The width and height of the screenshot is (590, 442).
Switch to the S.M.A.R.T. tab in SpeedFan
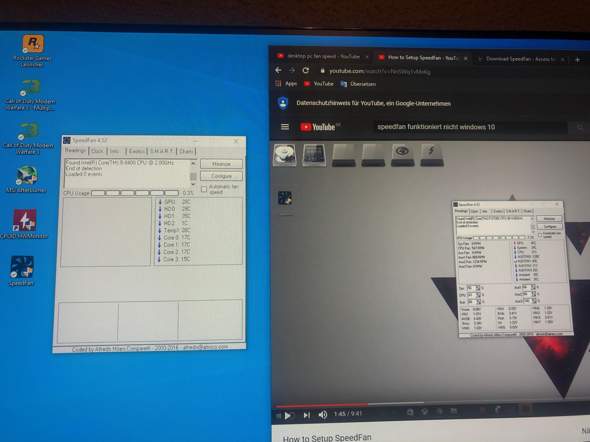(161, 151)
